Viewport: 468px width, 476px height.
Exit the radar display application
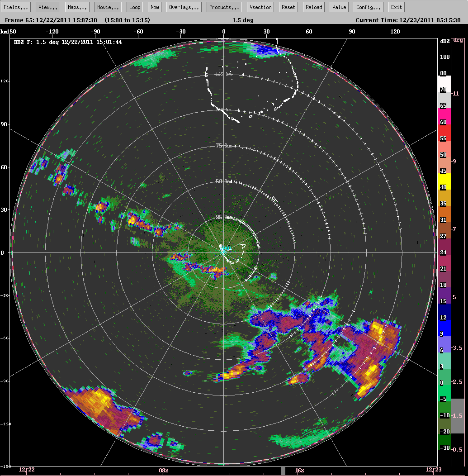click(x=396, y=7)
